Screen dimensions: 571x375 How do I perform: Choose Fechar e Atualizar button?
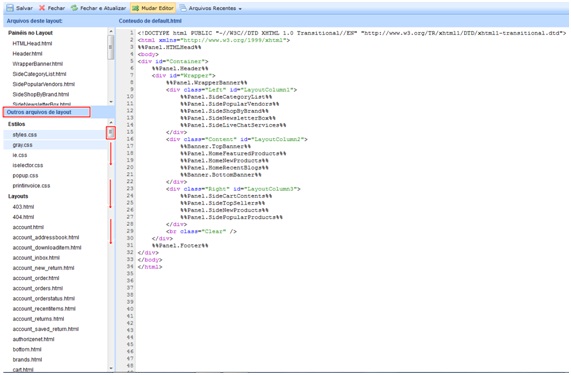point(98,8)
